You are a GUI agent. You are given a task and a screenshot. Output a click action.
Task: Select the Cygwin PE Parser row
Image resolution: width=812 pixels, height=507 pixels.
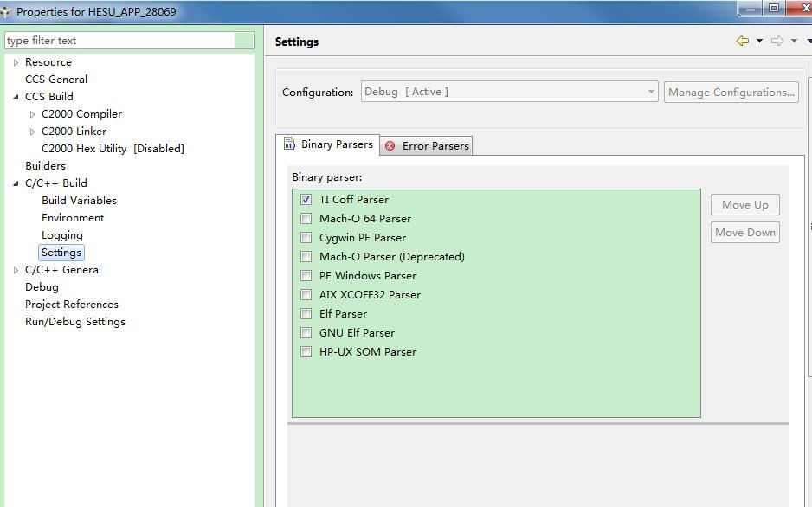363,237
